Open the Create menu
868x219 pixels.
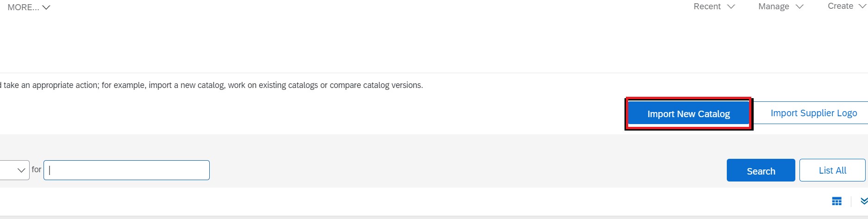(840, 6)
